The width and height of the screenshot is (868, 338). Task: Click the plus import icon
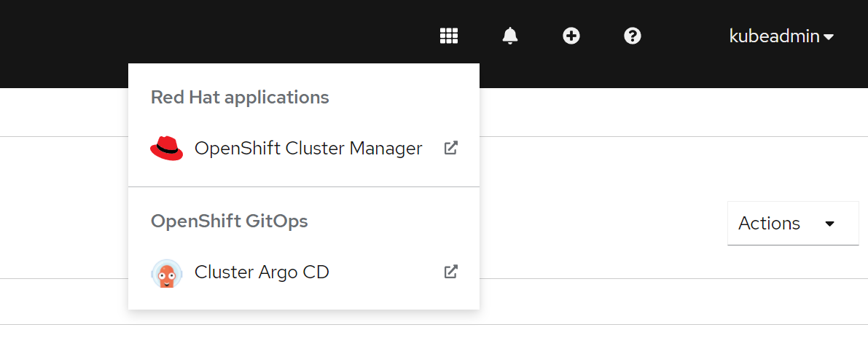[x=571, y=36]
